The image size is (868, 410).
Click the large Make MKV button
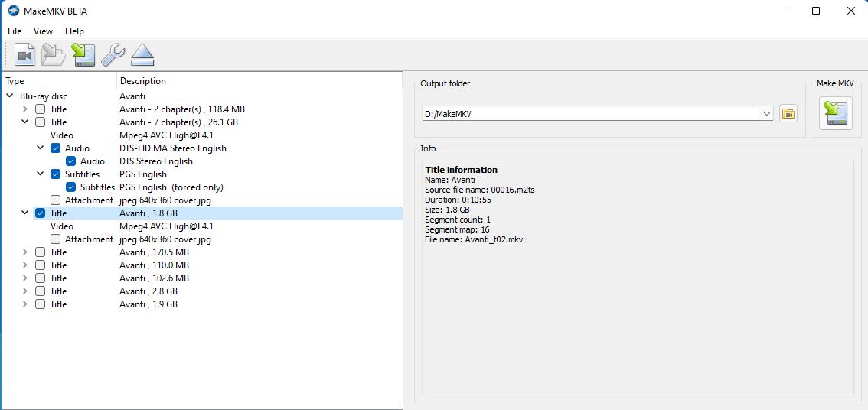point(835,113)
